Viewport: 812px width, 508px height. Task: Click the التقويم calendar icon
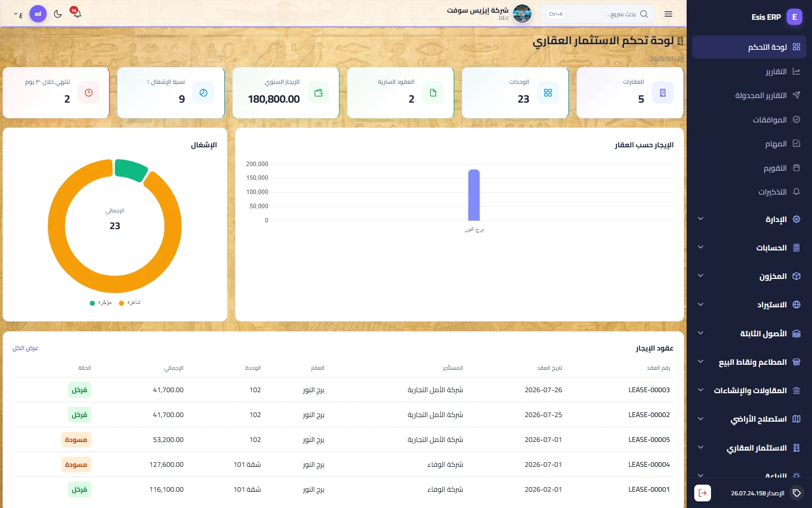[x=796, y=168]
